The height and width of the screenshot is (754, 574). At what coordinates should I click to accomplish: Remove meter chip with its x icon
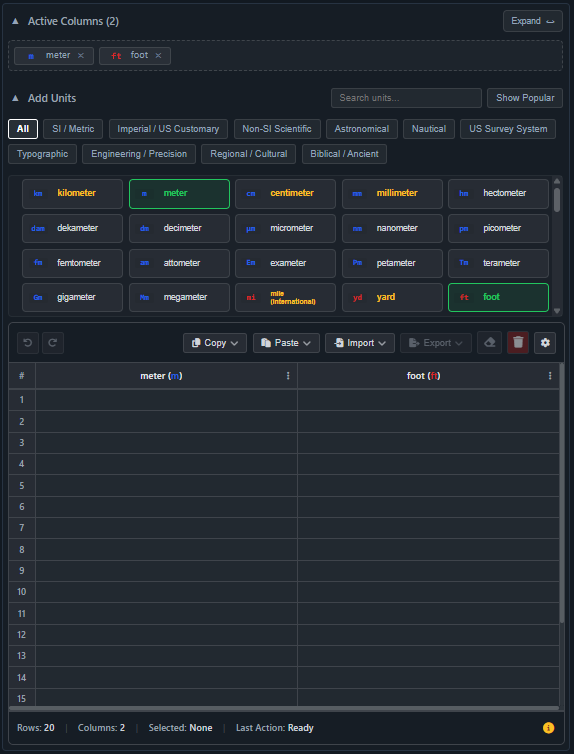pos(81,56)
